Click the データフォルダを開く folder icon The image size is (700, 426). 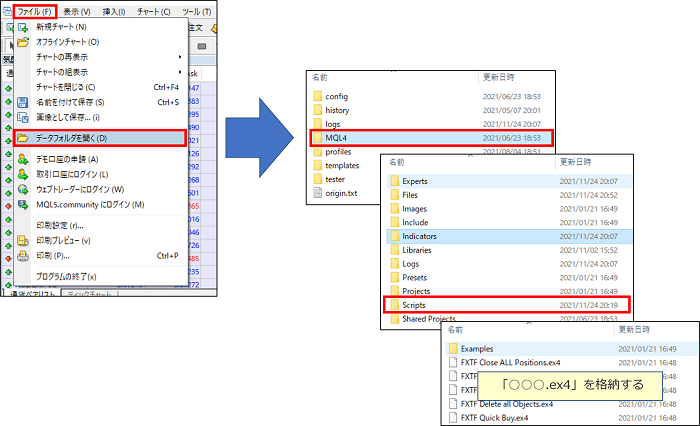(21, 138)
